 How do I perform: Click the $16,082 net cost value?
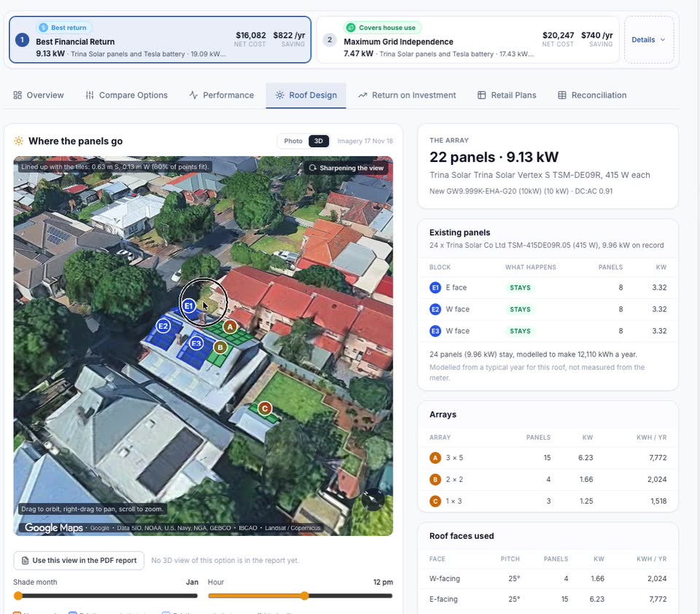250,35
